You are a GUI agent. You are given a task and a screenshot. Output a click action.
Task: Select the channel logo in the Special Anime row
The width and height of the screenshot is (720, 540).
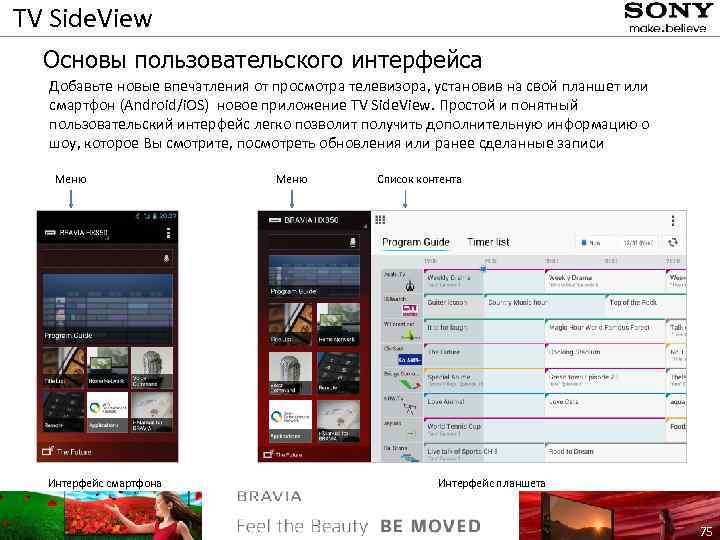[410, 384]
